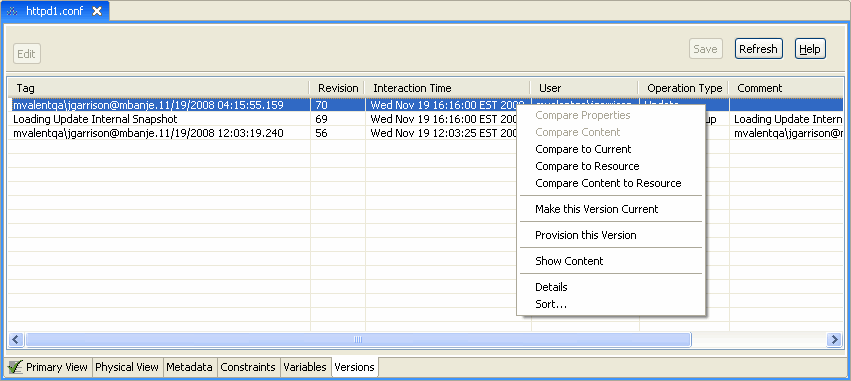Click the right arrow of horizontal scrollbar

pyautogui.click(x=835, y=340)
